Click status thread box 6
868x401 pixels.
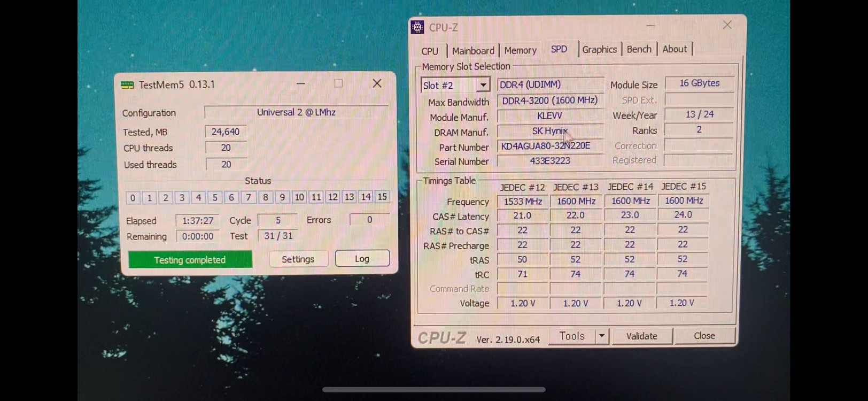point(231,197)
